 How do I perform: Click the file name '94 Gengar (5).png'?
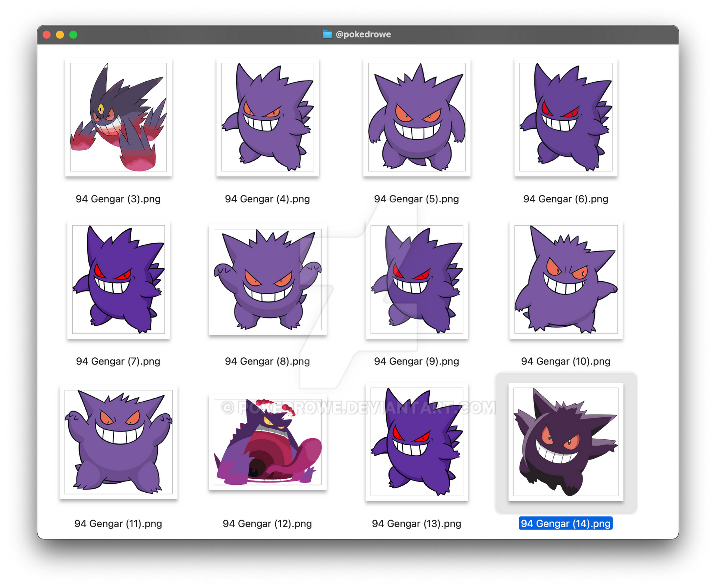417,199
